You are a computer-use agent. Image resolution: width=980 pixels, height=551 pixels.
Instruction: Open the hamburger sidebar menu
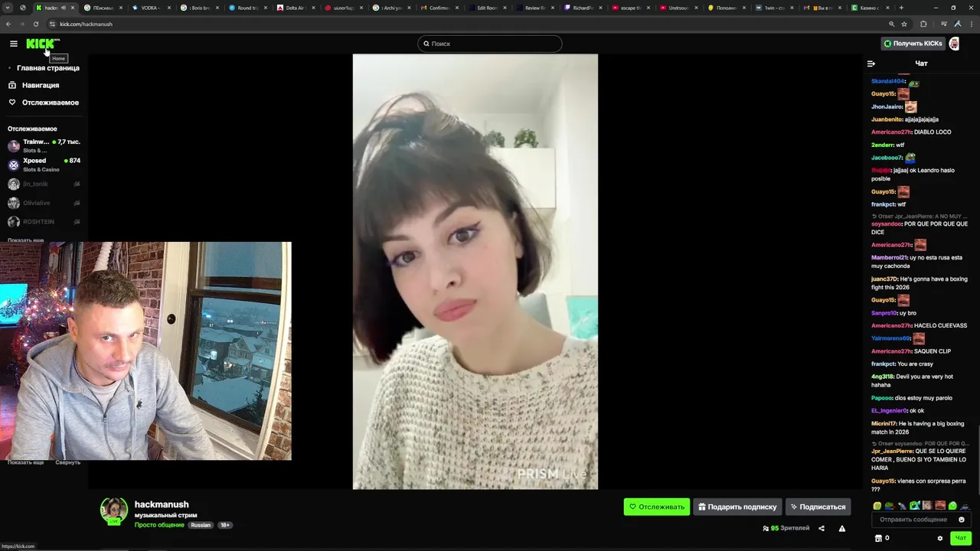[x=13, y=44]
